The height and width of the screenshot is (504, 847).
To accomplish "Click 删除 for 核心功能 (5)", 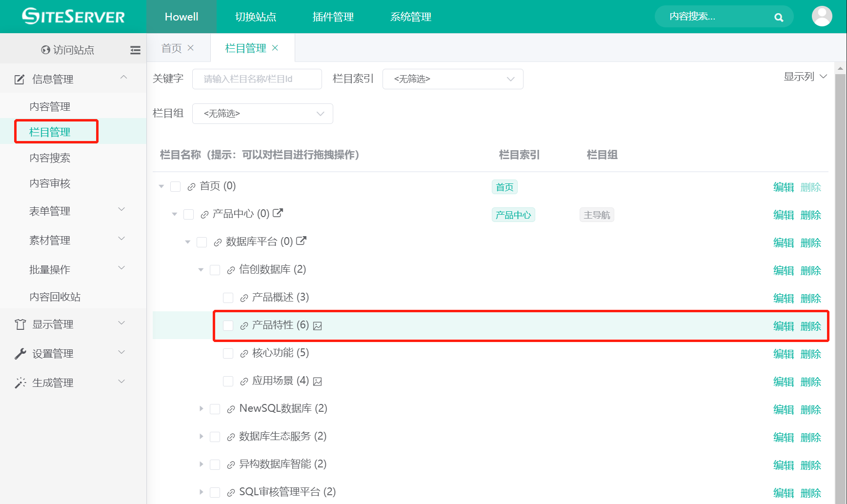I will pos(811,354).
